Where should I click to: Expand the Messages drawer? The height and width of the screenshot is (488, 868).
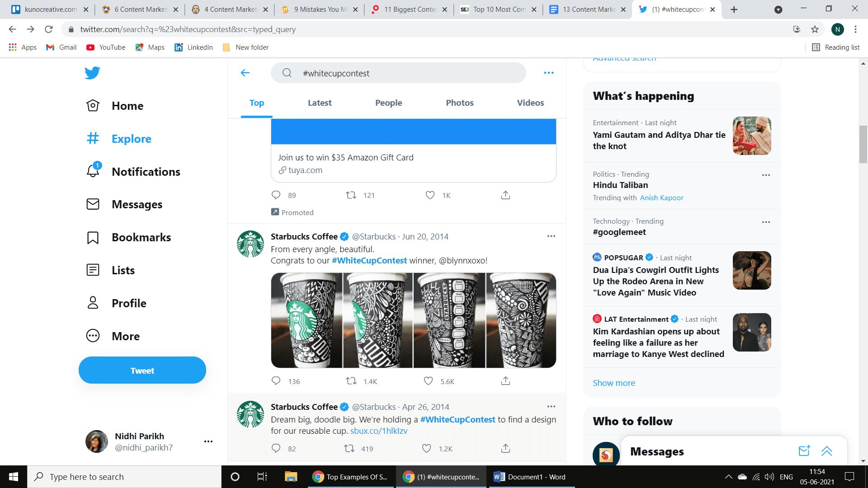click(827, 451)
